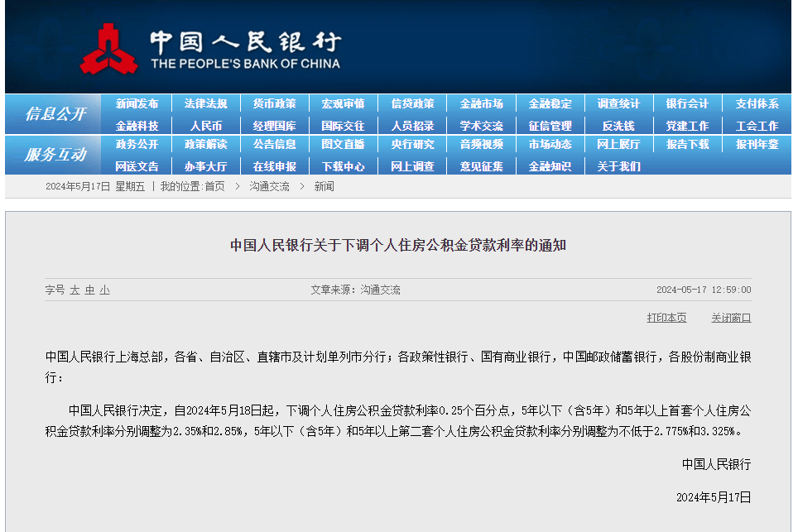This screenshot has height=532, width=798.
Task: Open 报刊年鉴 section
Action: coord(757,145)
